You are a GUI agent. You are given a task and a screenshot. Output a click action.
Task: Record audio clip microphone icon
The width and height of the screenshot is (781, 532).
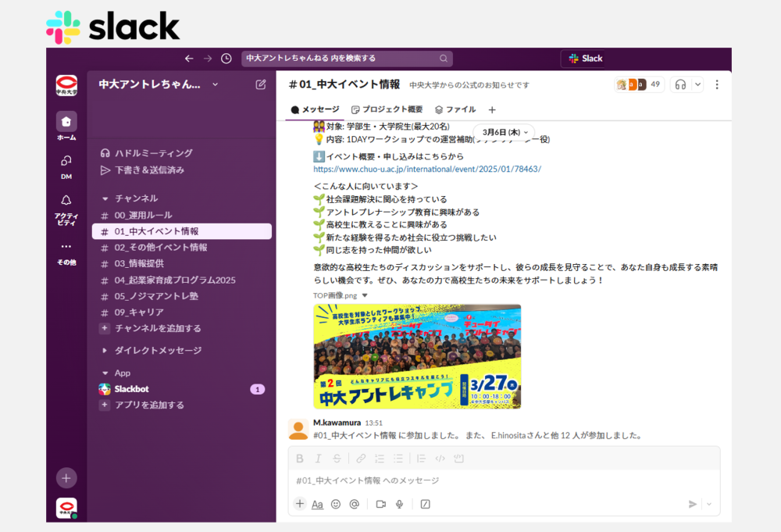[x=399, y=504]
